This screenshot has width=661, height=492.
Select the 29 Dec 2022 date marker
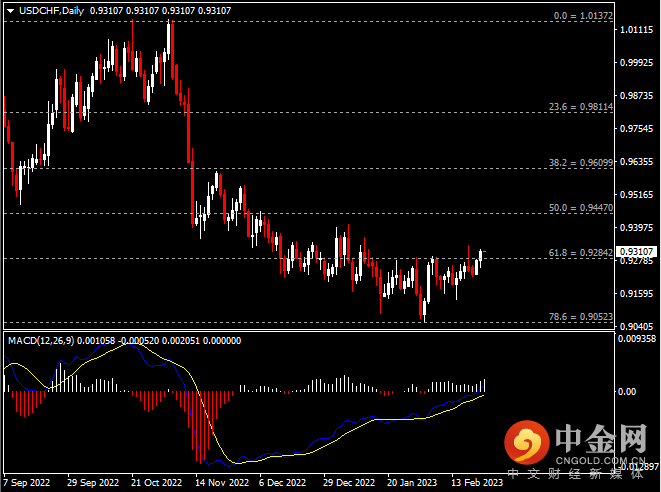[349, 480]
